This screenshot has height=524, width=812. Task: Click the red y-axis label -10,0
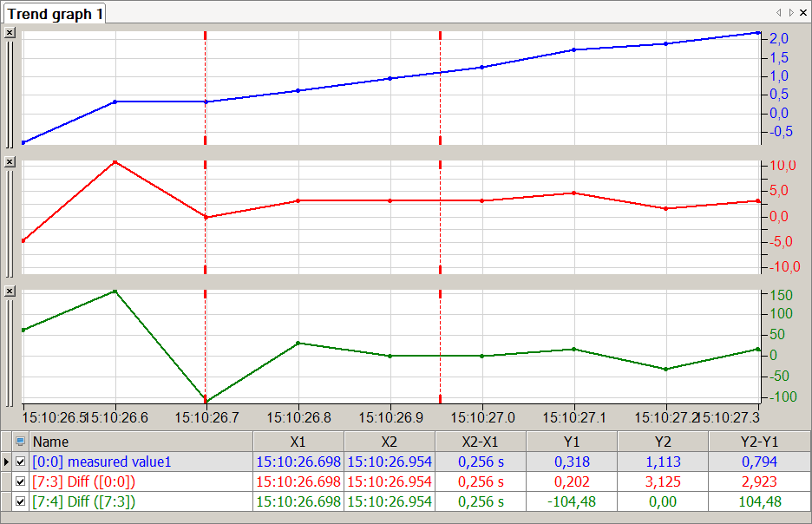point(784,266)
